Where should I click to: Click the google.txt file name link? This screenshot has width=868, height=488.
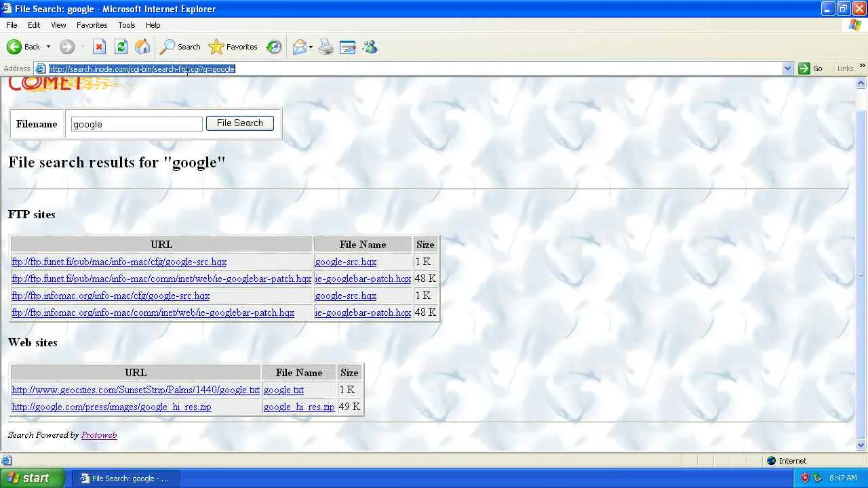[x=283, y=390]
